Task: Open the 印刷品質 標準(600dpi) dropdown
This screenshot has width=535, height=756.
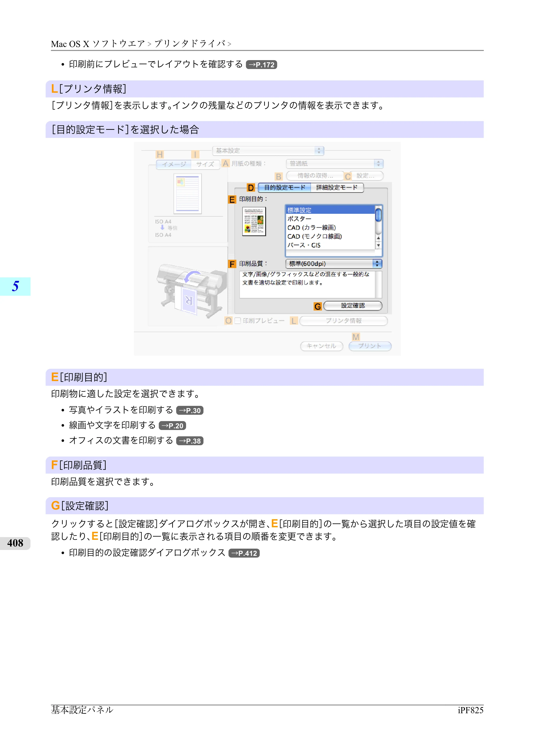Action: coord(334,264)
